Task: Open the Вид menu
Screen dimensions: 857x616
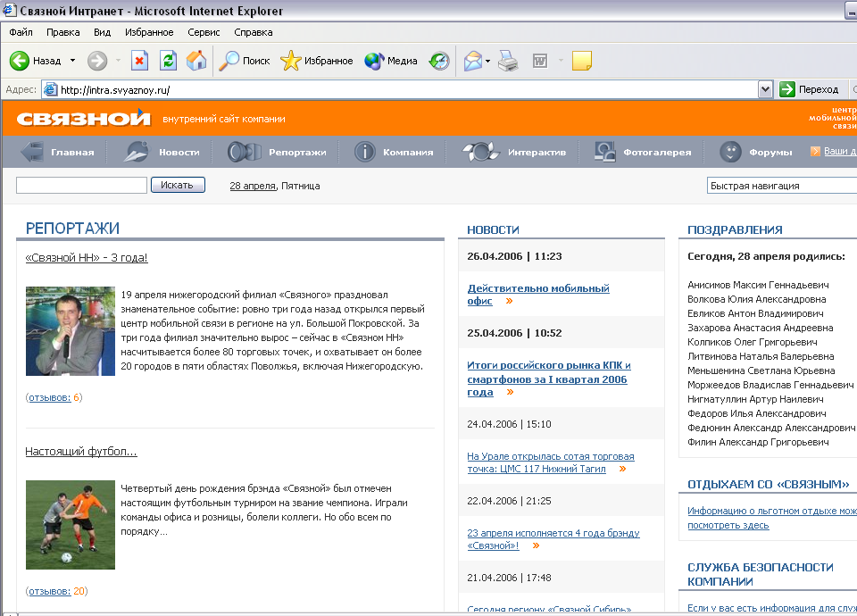Action: tap(102, 32)
